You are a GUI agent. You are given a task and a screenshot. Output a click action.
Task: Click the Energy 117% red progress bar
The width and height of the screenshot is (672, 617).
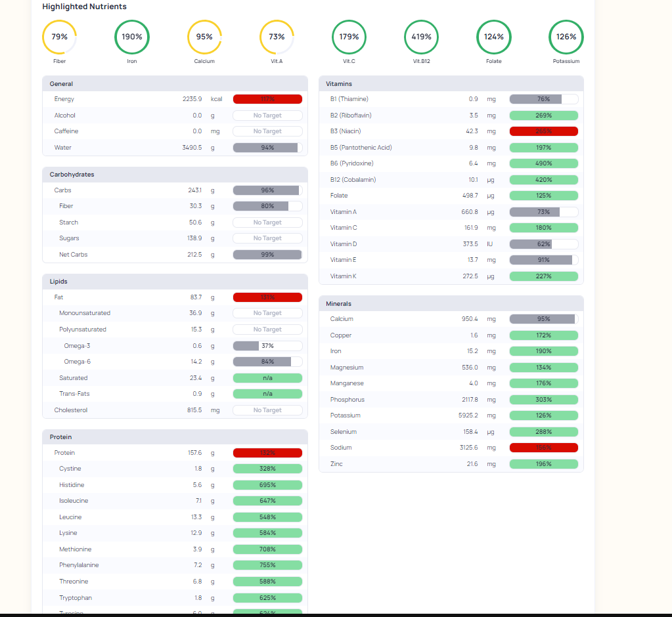267,99
